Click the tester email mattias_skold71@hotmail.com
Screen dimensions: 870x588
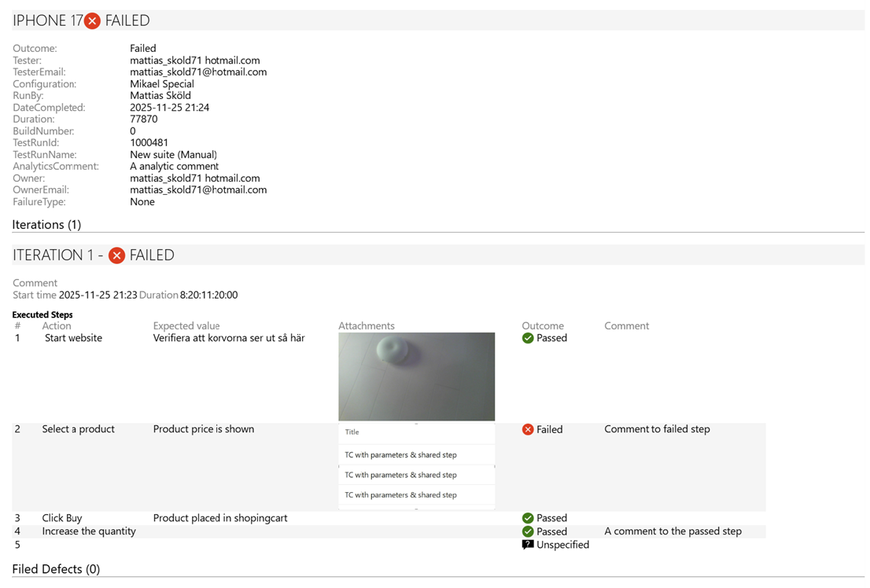198,72
